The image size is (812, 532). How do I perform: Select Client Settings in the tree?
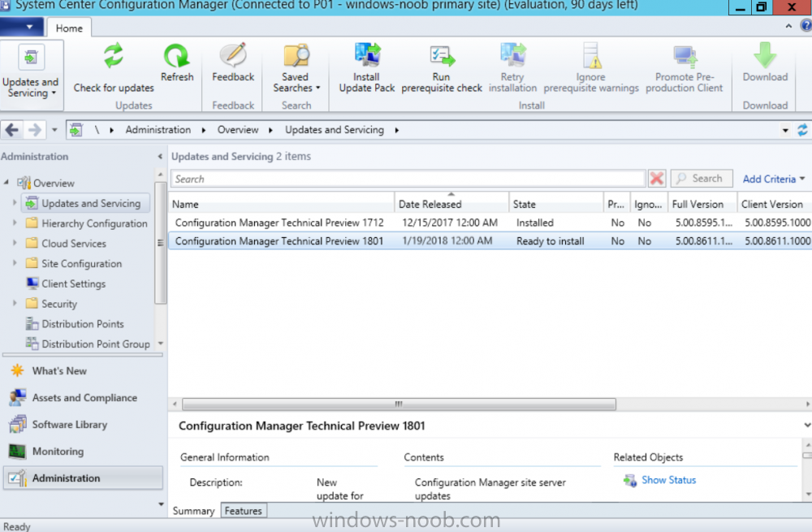[66, 283]
